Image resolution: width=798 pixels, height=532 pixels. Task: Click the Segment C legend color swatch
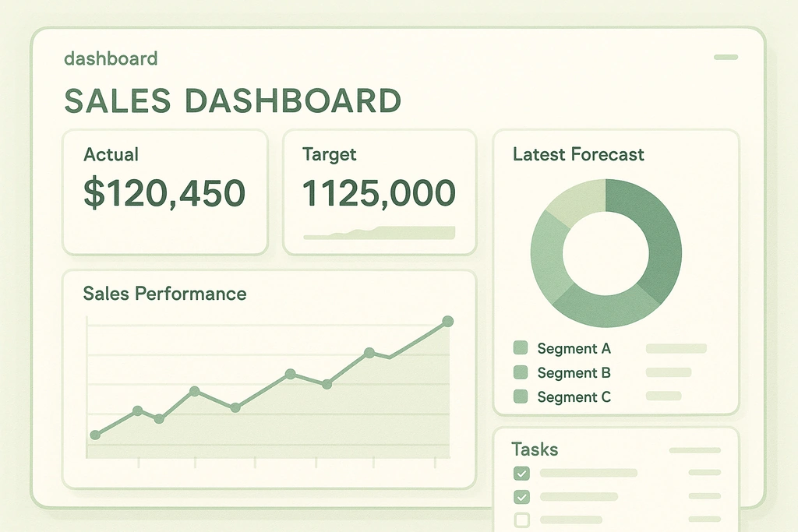tap(521, 396)
